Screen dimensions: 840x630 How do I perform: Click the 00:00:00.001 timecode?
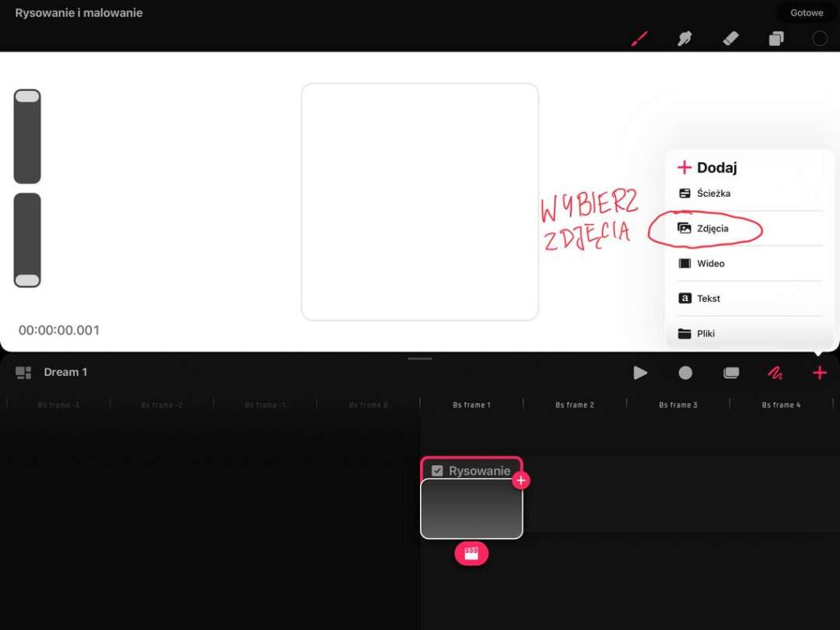click(59, 331)
